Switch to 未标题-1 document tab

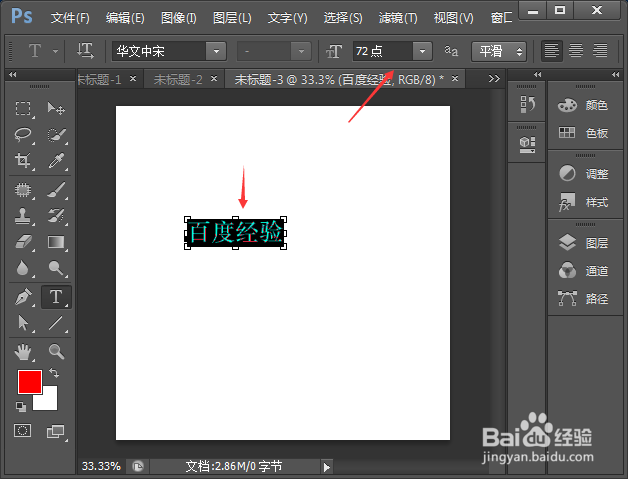coord(99,80)
